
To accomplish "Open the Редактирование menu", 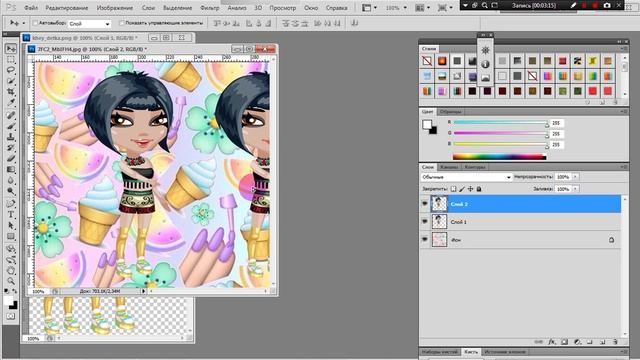I will pos(67,8).
